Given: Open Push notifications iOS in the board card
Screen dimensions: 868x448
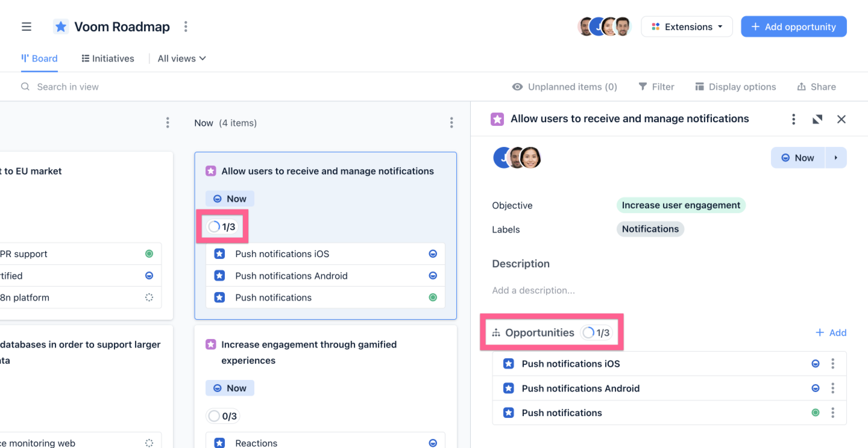Looking at the screenshot, I should point(325,254).
